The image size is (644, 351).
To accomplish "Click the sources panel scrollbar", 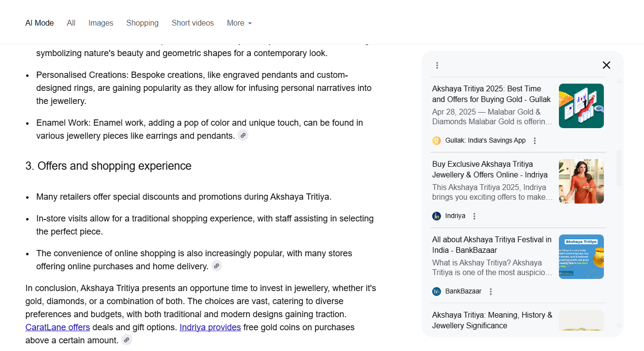I will [x=619, y=168].
